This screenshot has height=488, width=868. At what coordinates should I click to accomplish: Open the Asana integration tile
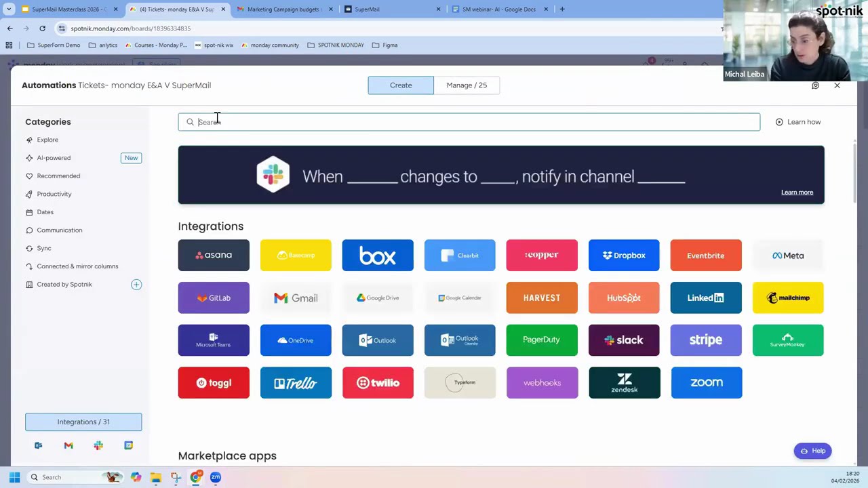214,255
